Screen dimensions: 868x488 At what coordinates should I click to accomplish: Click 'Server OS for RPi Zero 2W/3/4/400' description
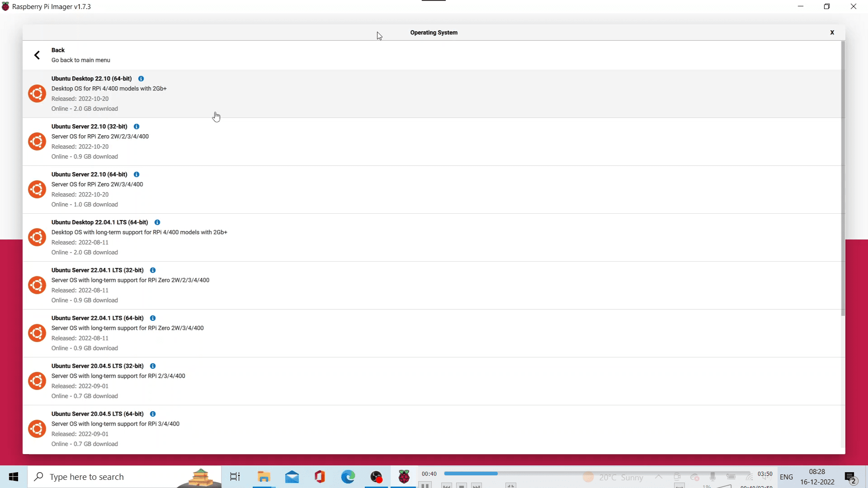click(97, 184)
